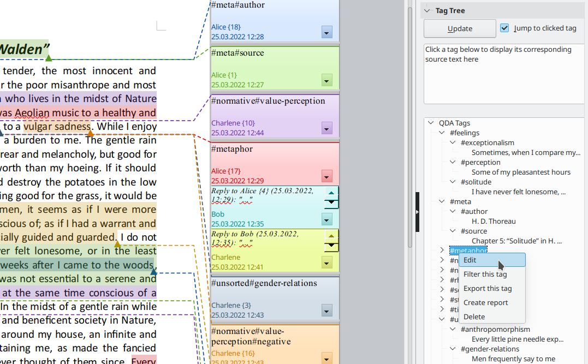588x364 pixels.
Task: Select 'Chapter 5: "Solitude" in H. ...' entry
Action: [x=516, y=241]
